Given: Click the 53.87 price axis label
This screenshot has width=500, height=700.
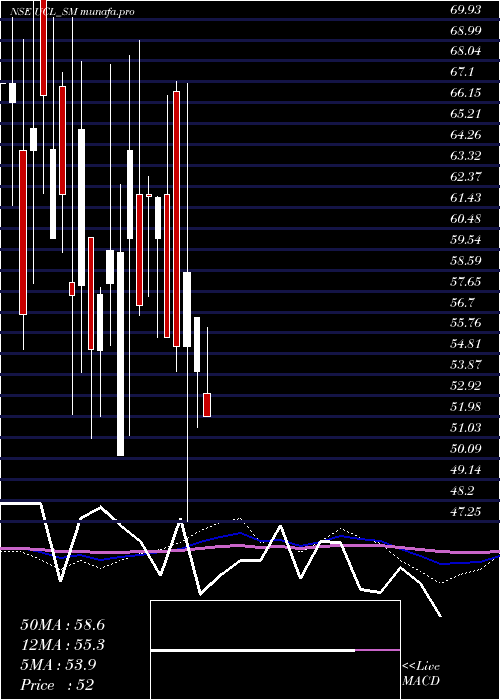Looking at the screenshot, I should (466, 366).
